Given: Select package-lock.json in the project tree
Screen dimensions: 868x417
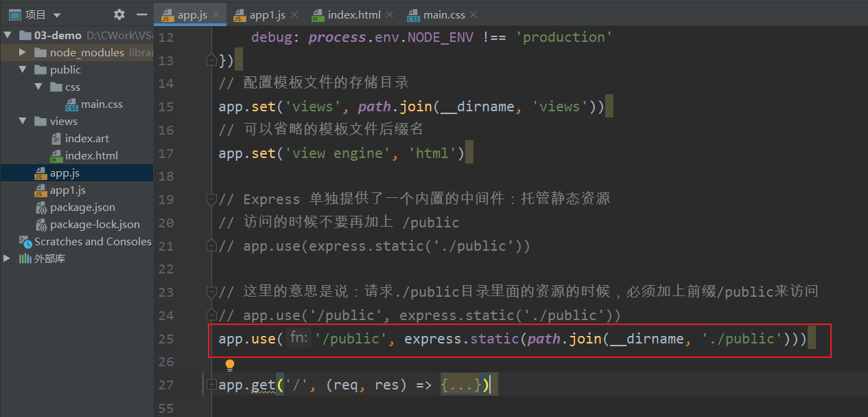Looking at the screenshot, I should pos(95,224).
